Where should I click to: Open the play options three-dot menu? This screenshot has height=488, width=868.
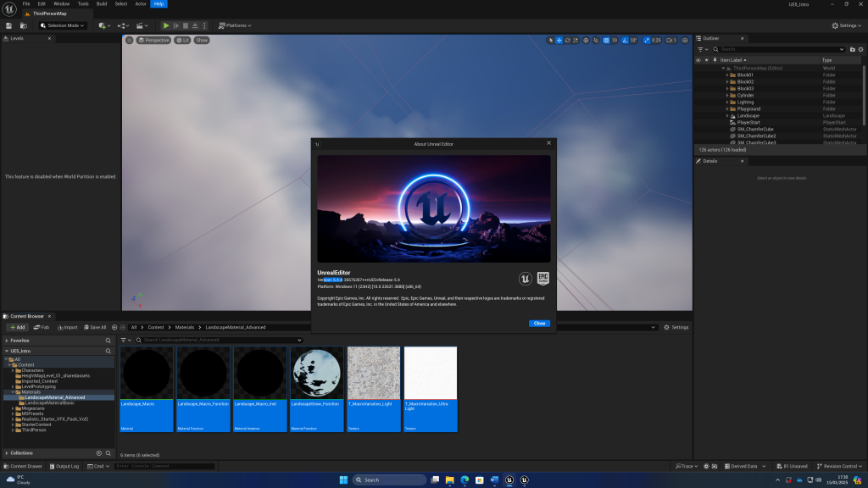coord(204,25)
